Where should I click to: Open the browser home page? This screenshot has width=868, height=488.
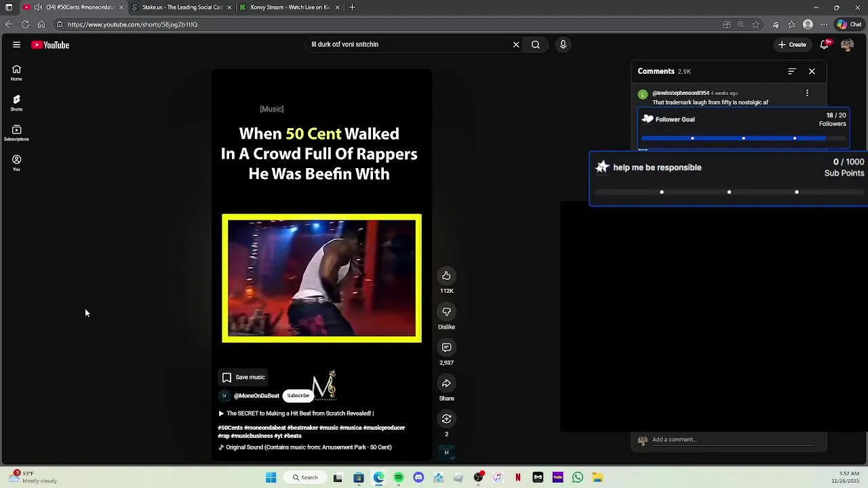pos(41,24)
